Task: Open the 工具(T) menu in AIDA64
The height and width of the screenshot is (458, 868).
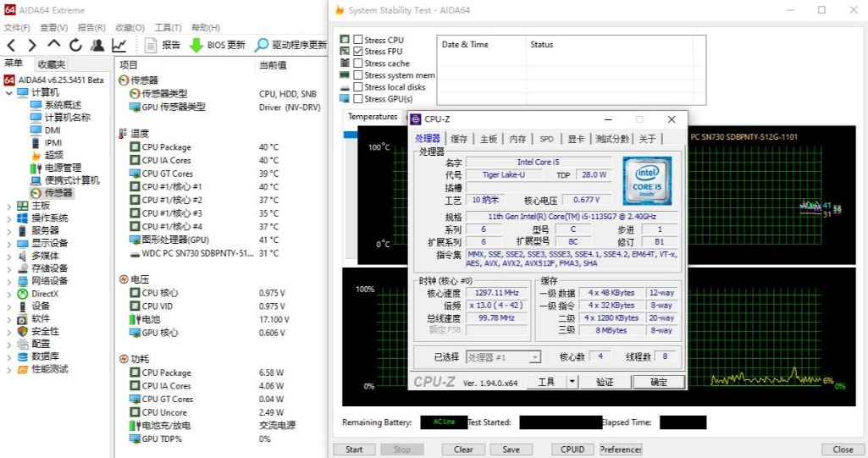Action: 168,28
